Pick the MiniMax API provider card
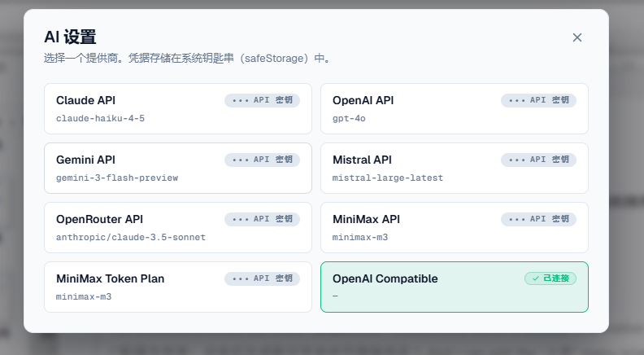 (455, 227)
